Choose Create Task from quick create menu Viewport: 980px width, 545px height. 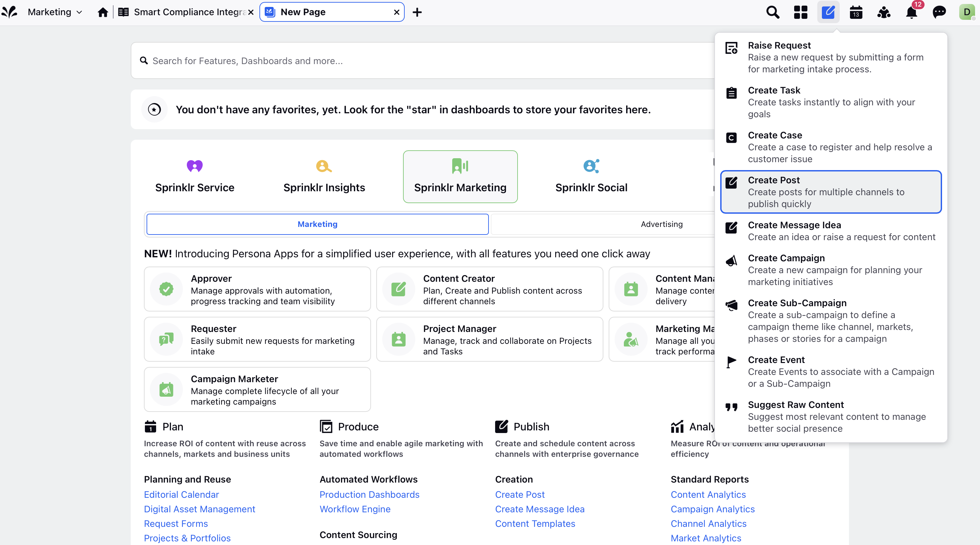[831, 102]
